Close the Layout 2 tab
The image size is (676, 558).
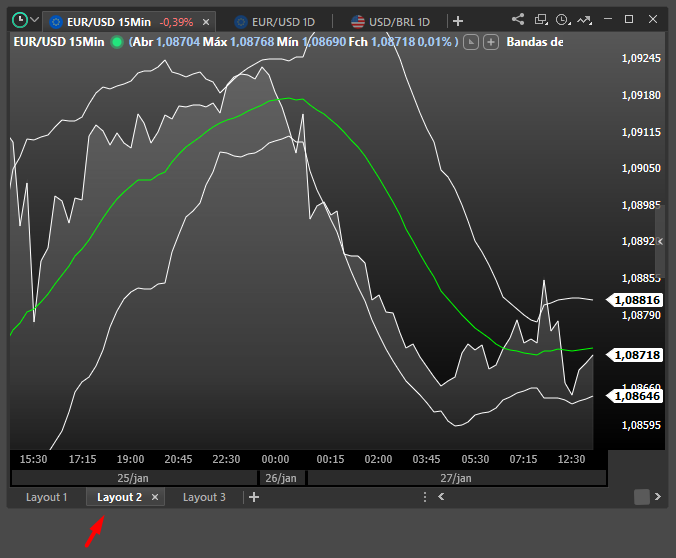pos(155,497)
